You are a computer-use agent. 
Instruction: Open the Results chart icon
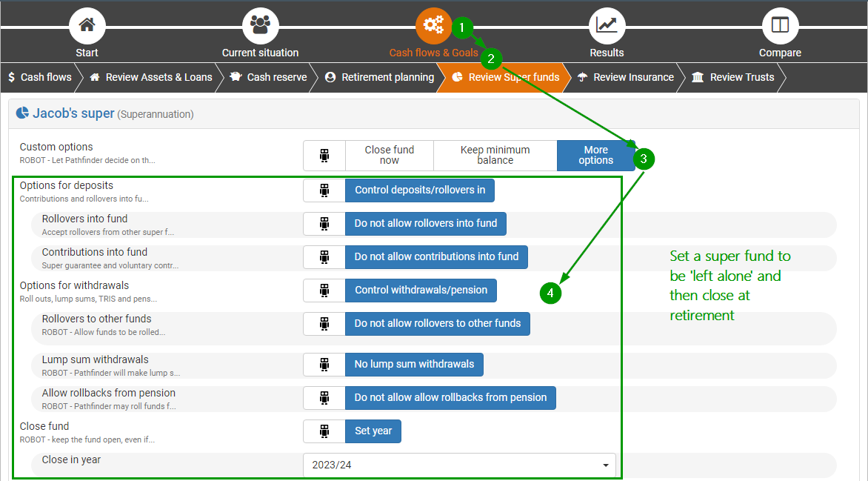(x=607, y=25)
